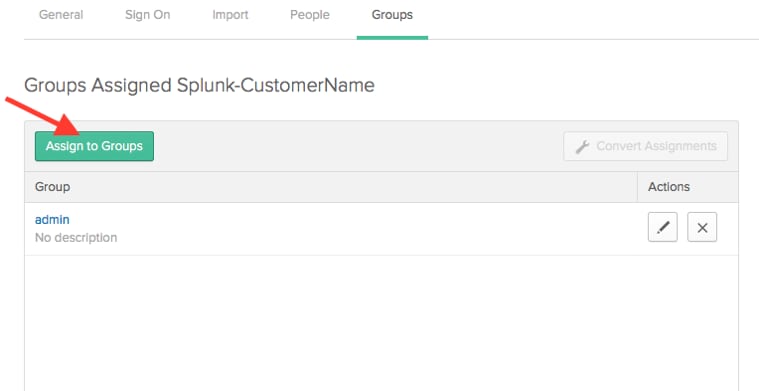759x391 pixels.
Task: Select the active Groups tab
Action: coord(392,15)
